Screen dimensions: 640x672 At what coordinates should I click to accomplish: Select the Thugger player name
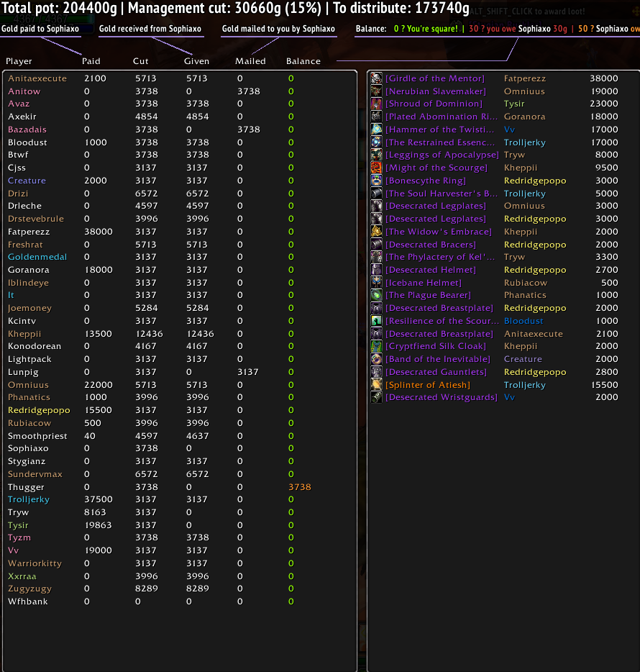(x=26, y=487)
